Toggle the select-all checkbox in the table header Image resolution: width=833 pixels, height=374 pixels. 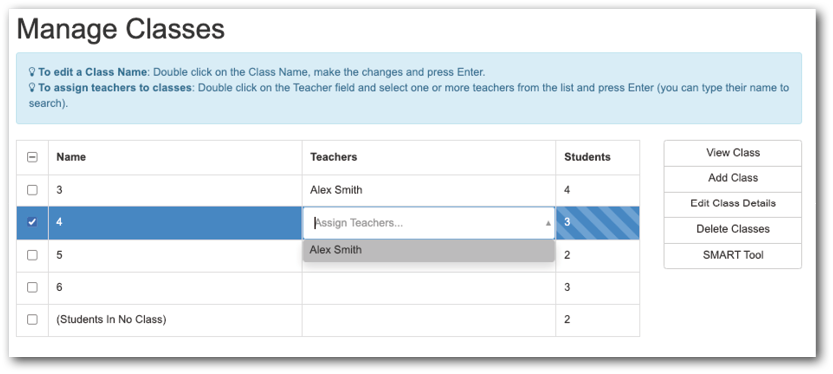tap(32, 157)
